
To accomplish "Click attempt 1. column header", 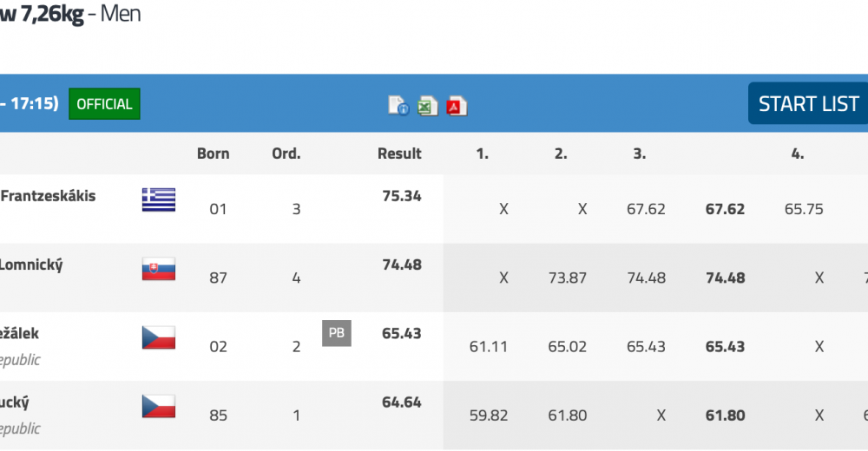I will click(482, 154).
